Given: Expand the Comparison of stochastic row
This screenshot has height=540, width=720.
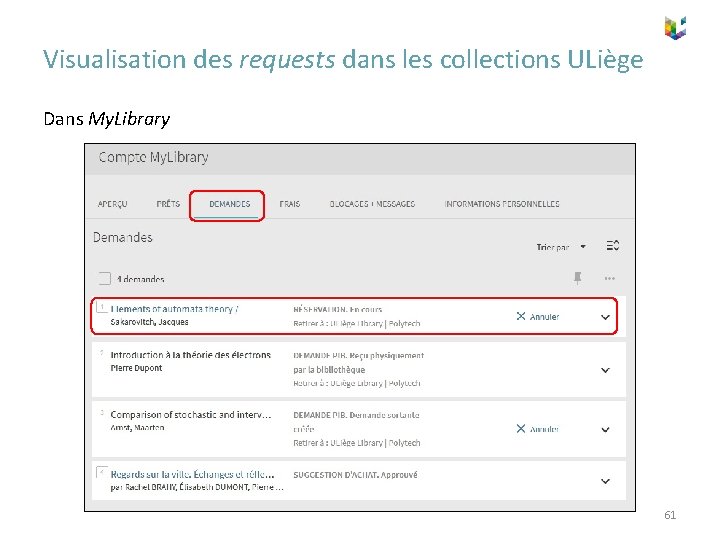Looking at the screenshot, I should pyautogui.click(x=605, y=430).
